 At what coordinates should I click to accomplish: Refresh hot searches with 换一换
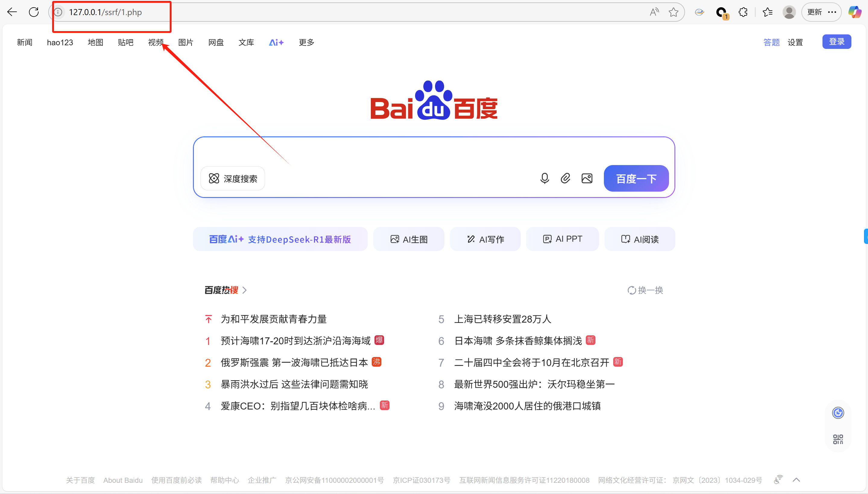pos(645,290)
